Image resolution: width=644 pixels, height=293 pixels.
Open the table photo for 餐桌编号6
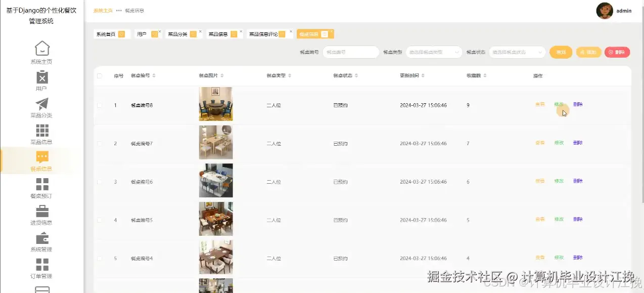point(216,181)
